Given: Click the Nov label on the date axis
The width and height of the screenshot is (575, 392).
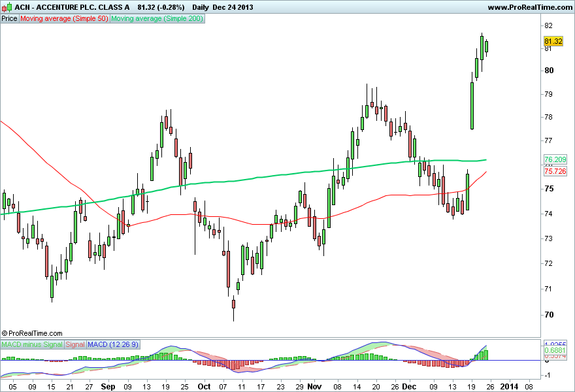Looking at the screenshot, I should pyautogui.click(x=314, y=387).
